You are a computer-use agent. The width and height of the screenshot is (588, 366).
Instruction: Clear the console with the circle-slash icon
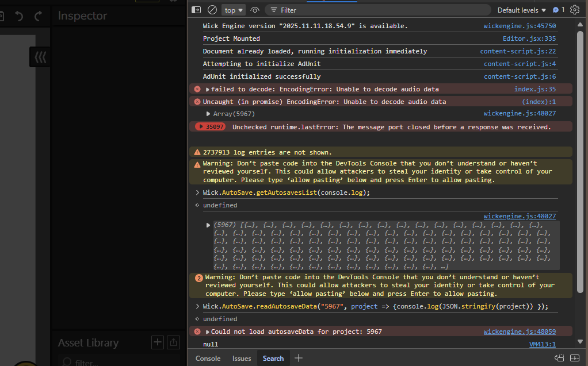[212, 10]
